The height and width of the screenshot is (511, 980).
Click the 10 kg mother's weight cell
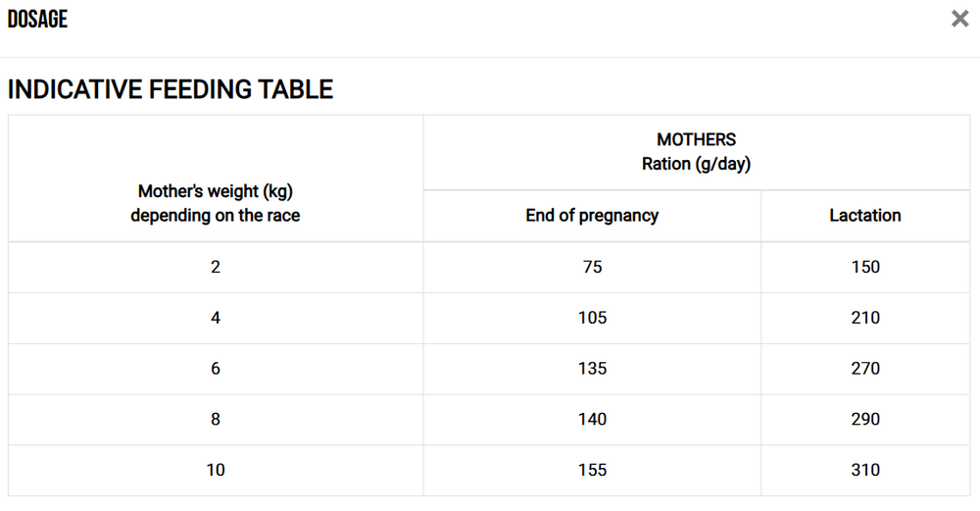(x=216, y=470)
